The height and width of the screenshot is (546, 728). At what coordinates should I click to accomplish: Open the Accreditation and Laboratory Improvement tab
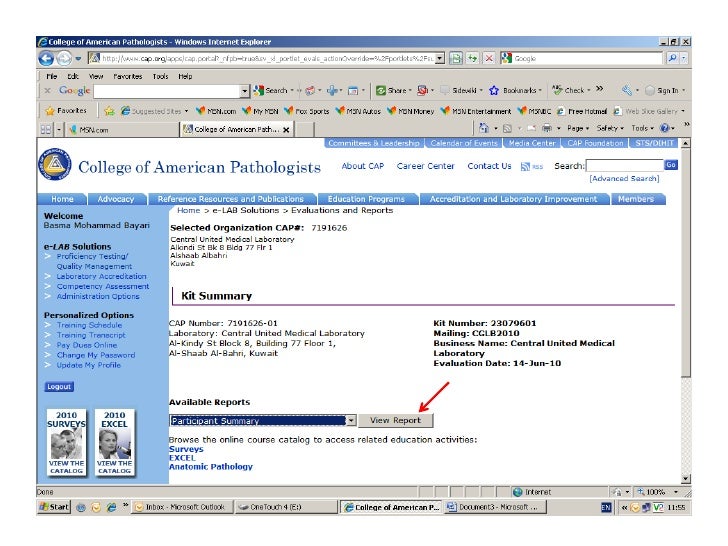click(x=513, y=199)
